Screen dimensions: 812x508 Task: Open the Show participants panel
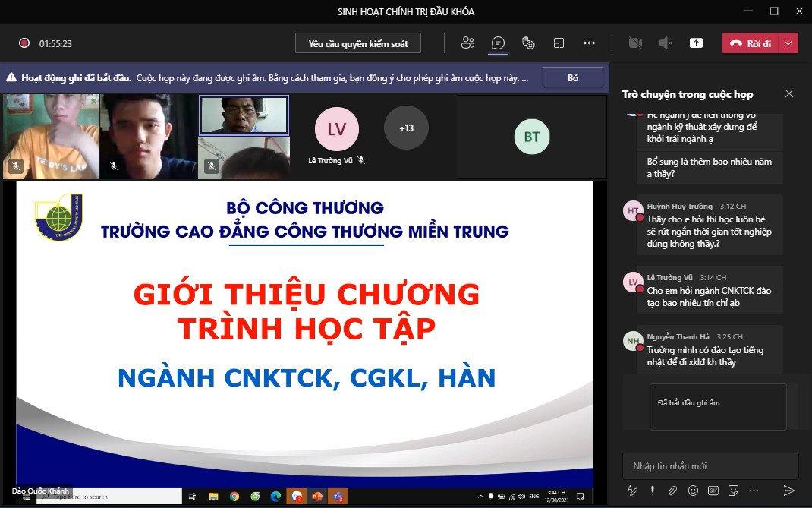click(x=468, y=43)
